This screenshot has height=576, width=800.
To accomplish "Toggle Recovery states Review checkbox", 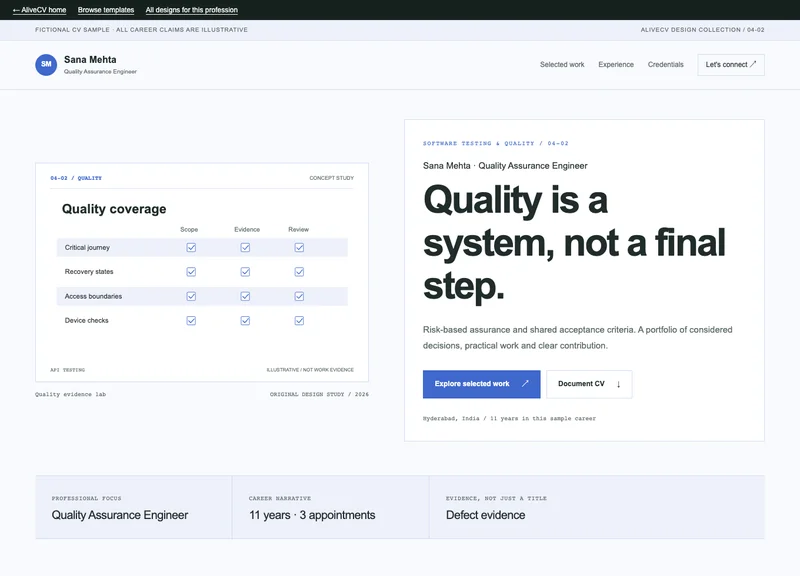I will [299, 272].
